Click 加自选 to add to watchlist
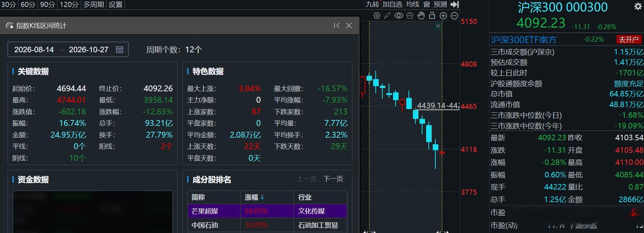644x233 pixels. (x=392, y=4)
